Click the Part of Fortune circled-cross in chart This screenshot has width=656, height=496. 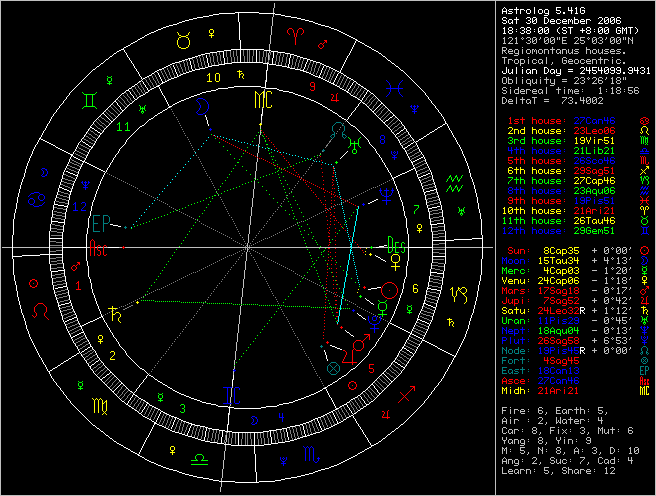tap(334, 368)
